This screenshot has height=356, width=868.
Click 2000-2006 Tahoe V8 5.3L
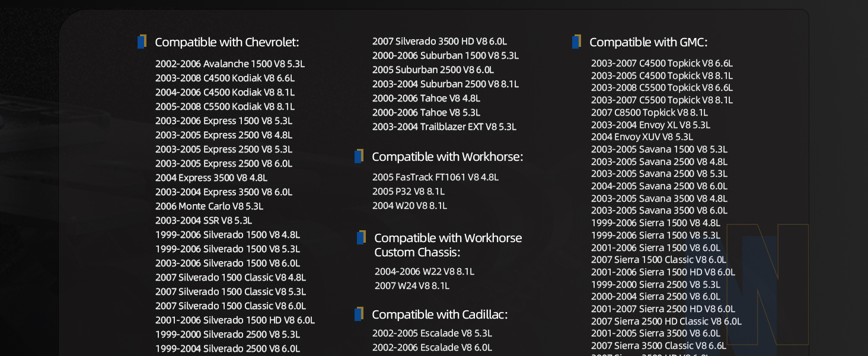426,112
